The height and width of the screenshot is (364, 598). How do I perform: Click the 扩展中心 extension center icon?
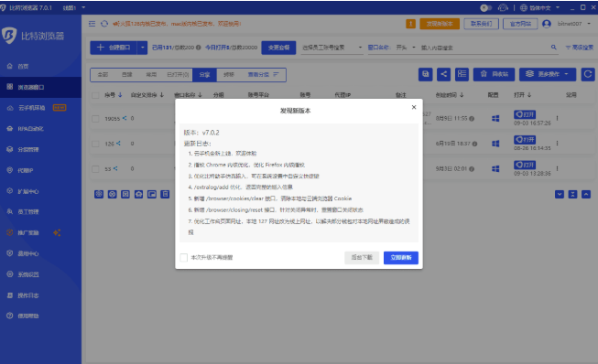point(10,191)
